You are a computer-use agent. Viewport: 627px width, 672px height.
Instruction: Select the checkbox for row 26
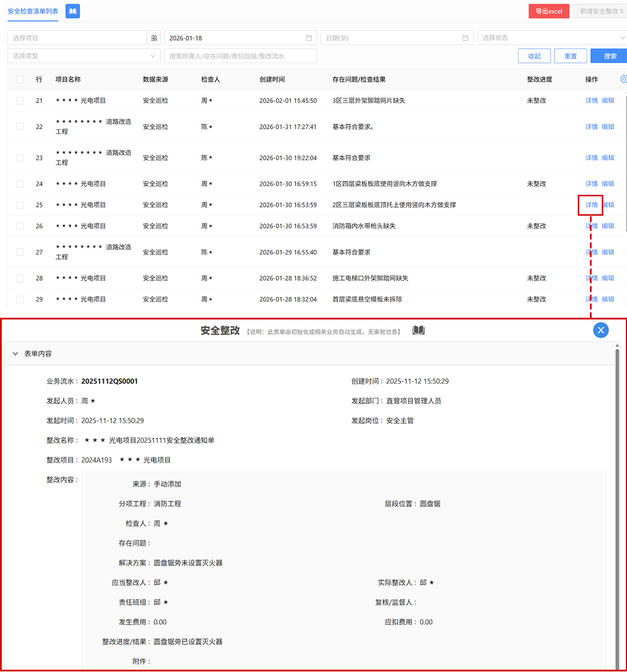pos(20,226)
